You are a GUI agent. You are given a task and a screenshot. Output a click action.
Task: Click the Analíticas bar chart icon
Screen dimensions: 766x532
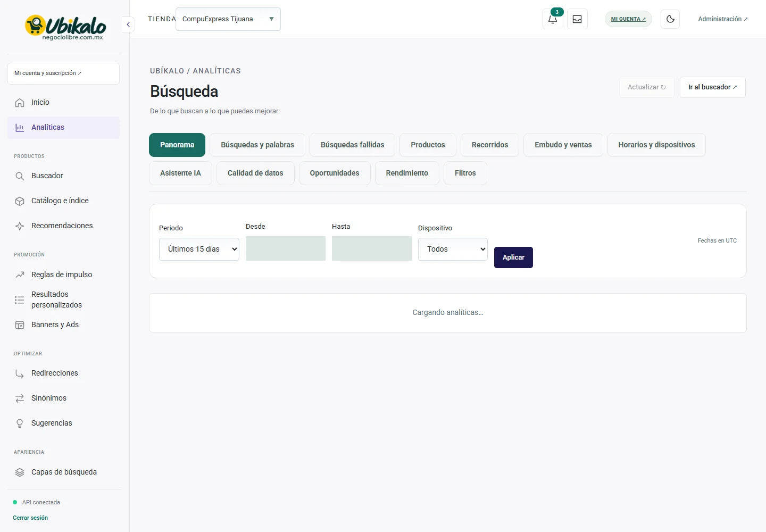[20, 128]
